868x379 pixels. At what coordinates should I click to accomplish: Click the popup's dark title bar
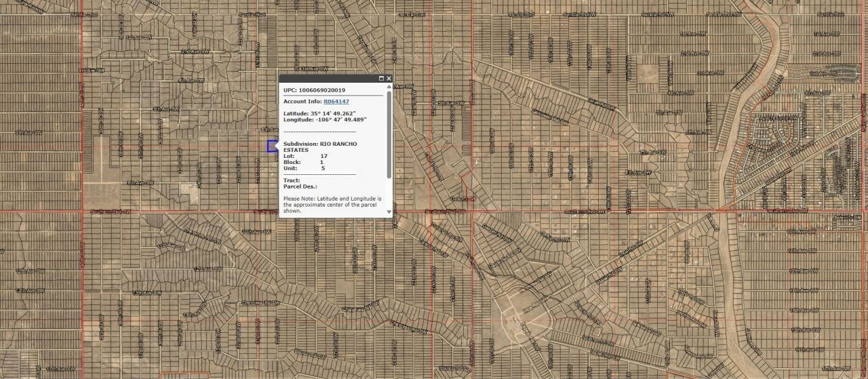(x=329, y=79)
